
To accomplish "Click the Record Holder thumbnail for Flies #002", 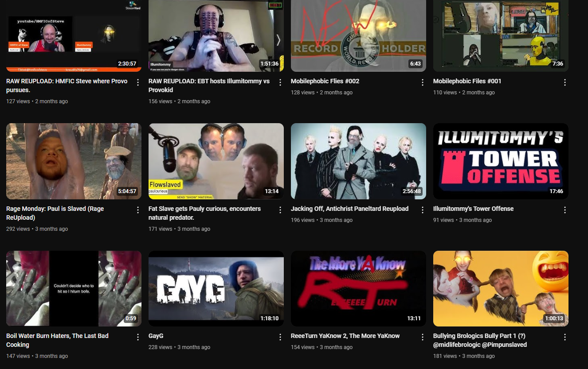I will click(x=358, y=36).
